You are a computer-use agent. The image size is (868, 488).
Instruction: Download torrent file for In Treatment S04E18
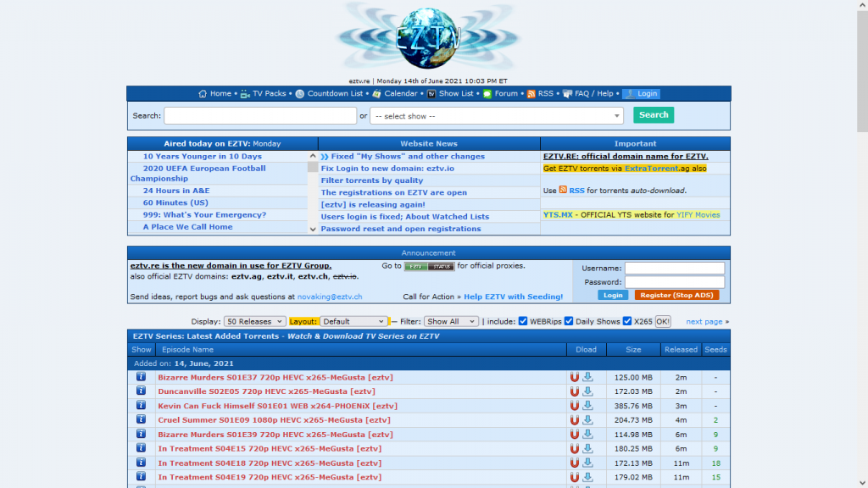click(588, 463)
